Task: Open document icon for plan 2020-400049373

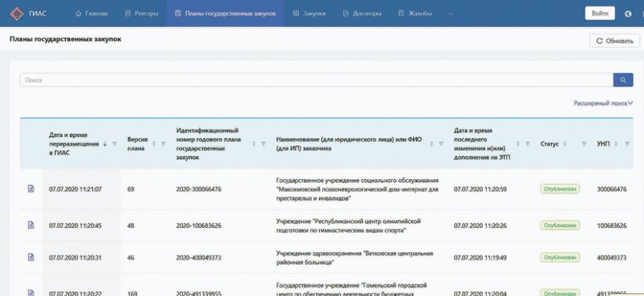Action: 31,257
